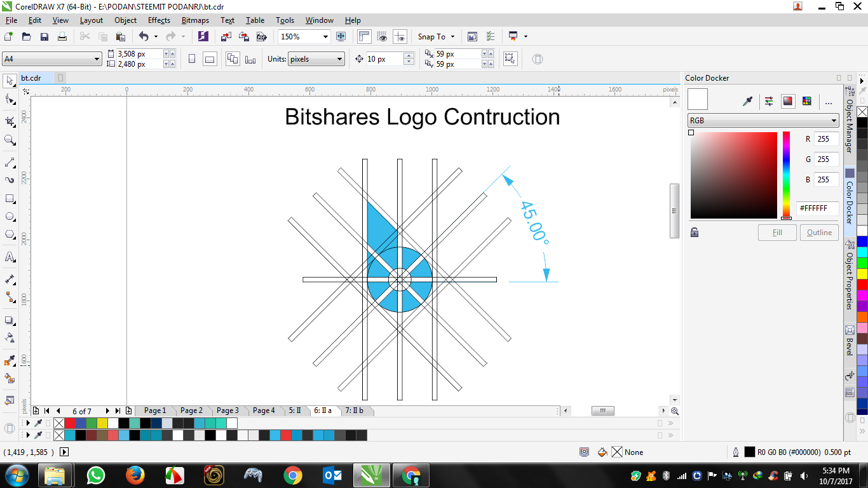Open the zoom level 150% dropdown

point(325,37)
